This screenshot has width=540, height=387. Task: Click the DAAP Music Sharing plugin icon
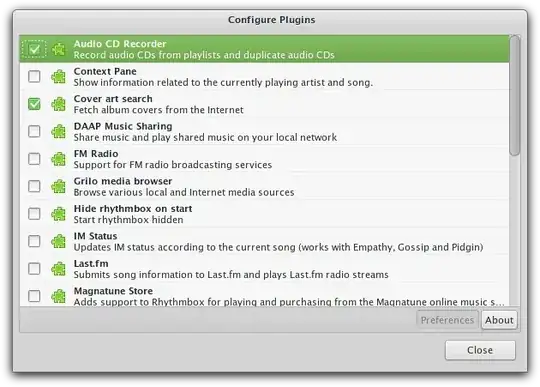pyautogui.click(x=59, y=132)
